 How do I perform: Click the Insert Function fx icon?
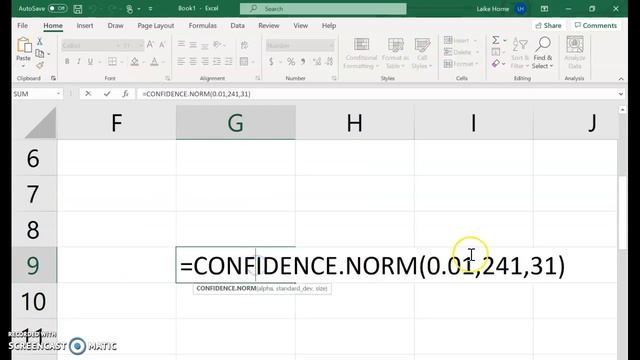[125, 94]
